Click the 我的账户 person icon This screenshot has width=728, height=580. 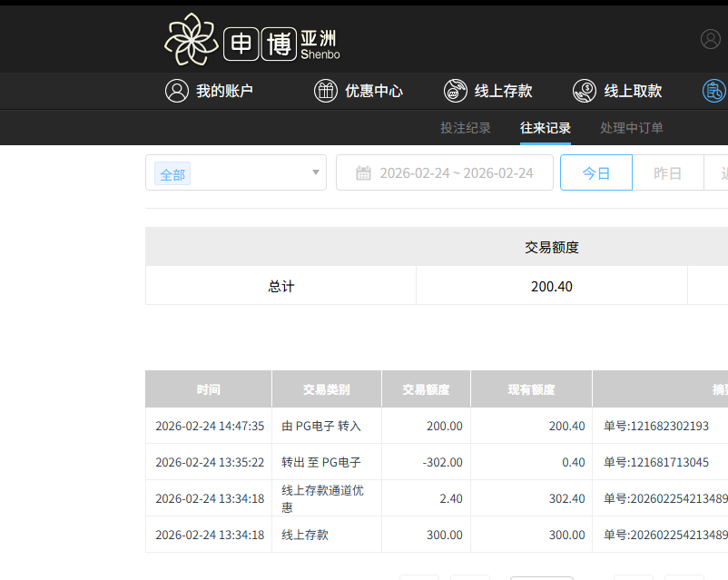[176, 91]
